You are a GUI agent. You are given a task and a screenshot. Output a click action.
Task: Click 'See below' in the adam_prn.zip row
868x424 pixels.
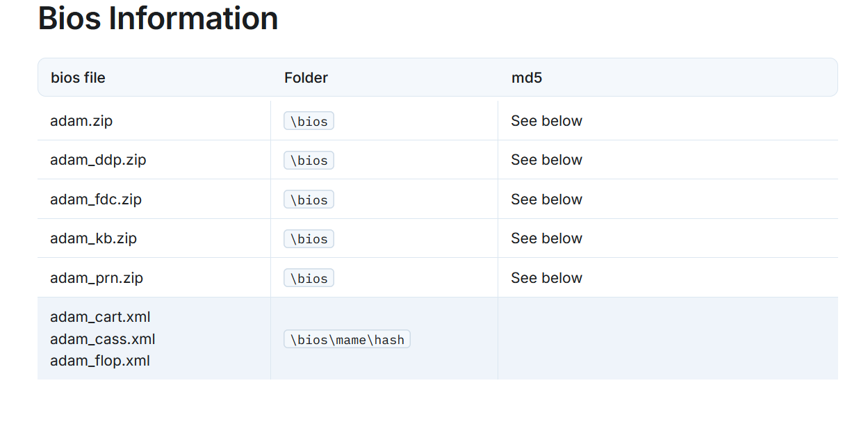tap(546, 278)
